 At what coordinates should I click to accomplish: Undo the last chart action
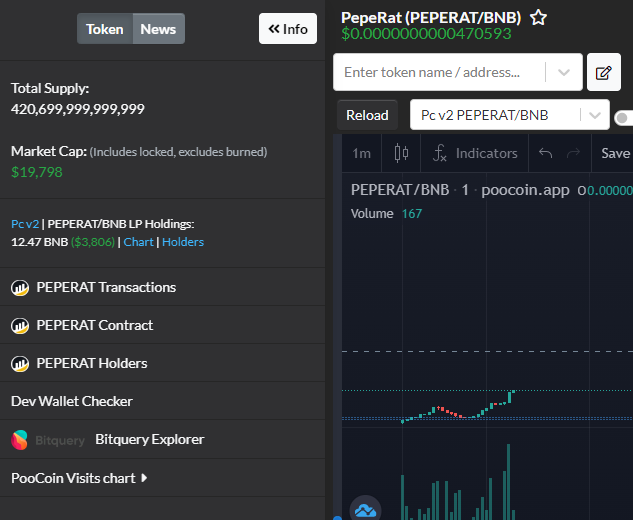point(545,153)
